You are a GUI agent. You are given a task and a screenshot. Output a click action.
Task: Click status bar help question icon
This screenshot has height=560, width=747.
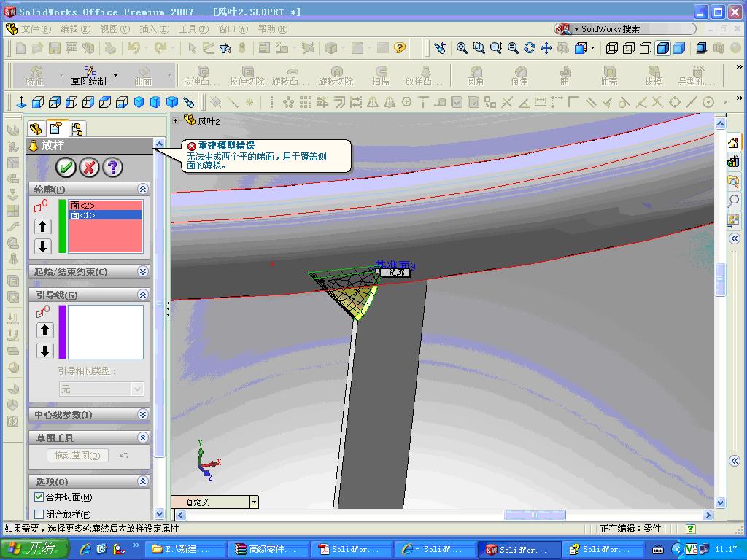(x=690, y=529)
